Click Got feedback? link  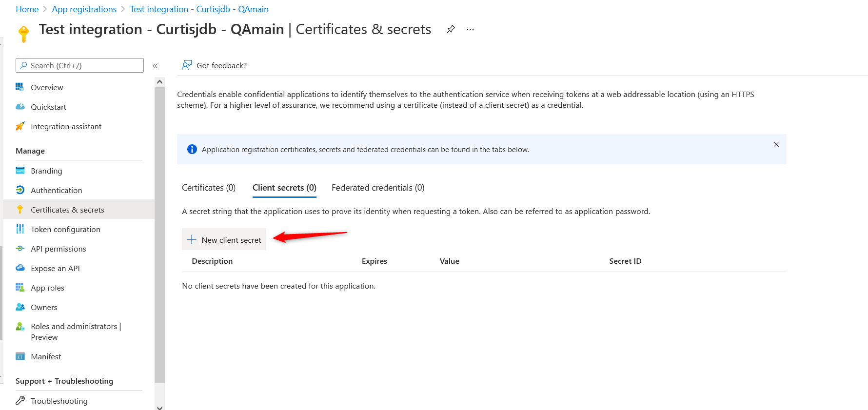coord(221,65)
